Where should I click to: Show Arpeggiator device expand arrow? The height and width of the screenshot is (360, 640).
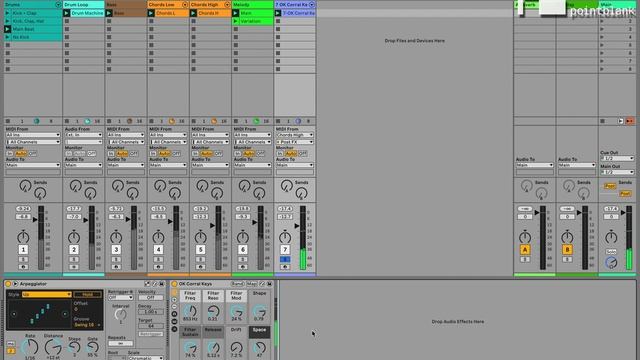[16, 284]
